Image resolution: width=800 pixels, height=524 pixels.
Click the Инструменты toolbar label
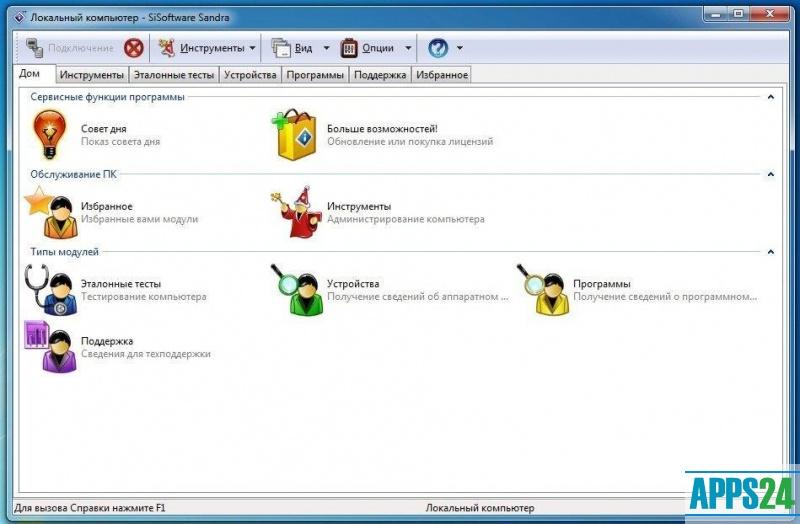[x=212, y=48]
